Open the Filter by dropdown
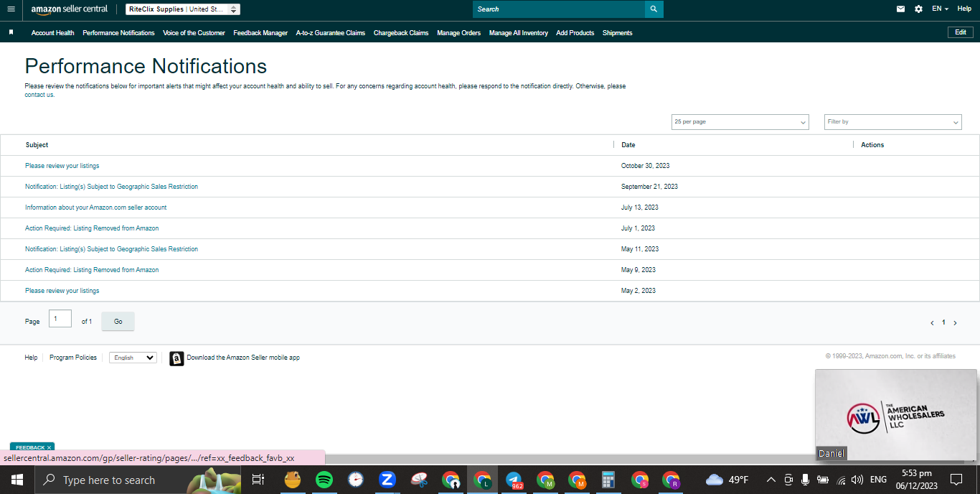 pyautogui.click(x=893, y=122)
